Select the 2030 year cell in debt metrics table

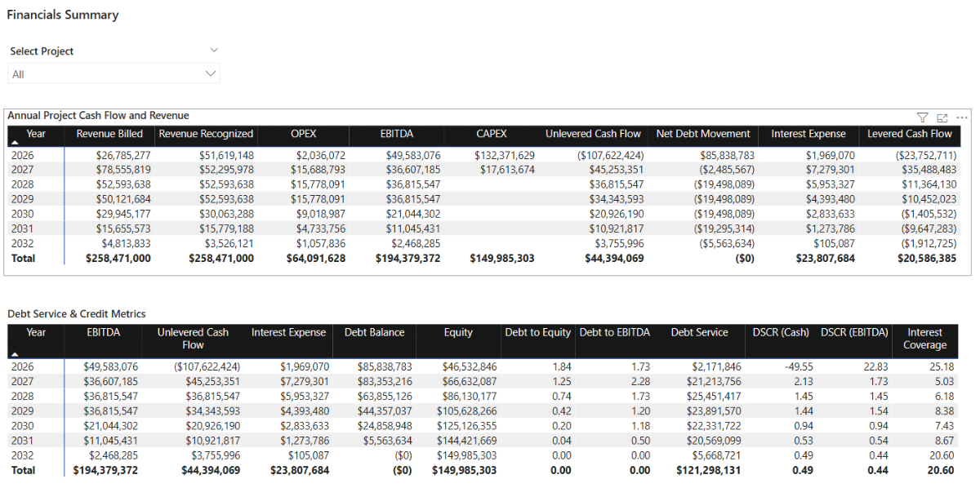[24, 425]
